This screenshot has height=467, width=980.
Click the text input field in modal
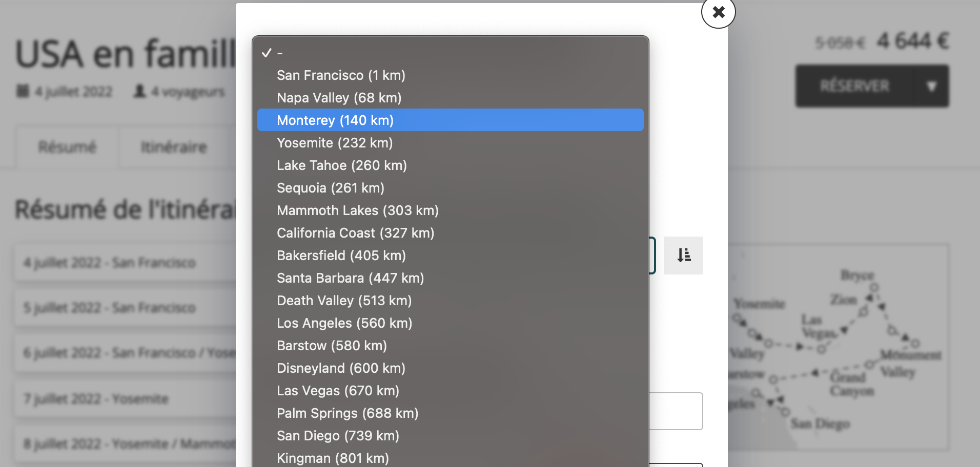point(676,411)
